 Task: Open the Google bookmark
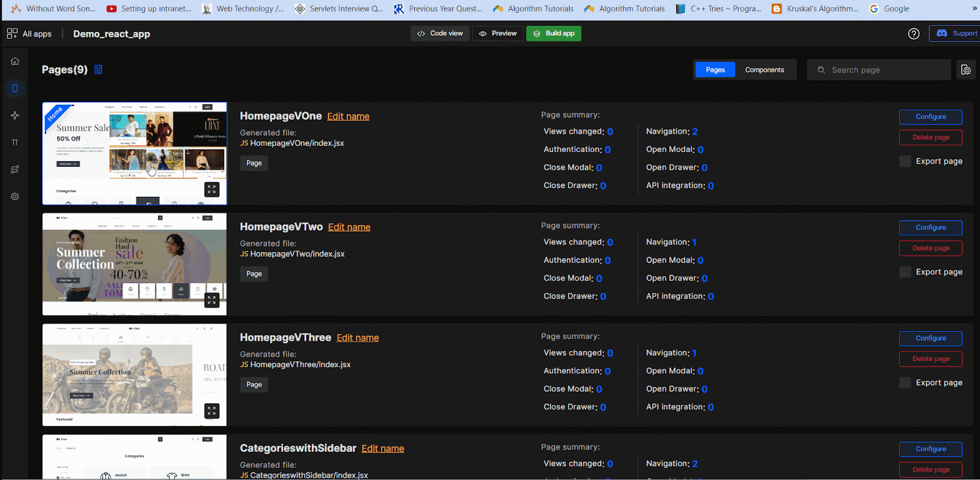889,9
